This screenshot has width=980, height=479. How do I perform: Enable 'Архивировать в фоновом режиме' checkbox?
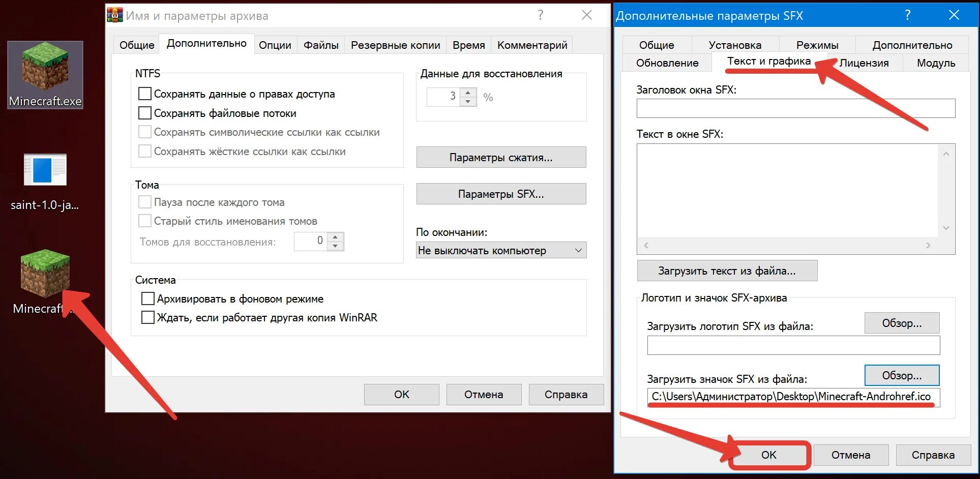click(148, 298)
